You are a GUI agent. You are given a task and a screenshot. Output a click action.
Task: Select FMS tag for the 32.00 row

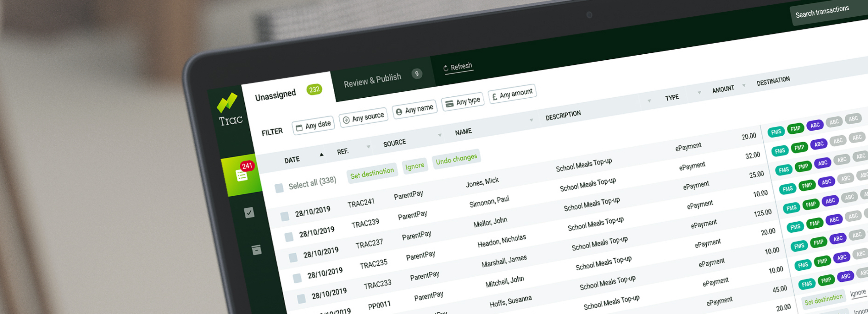[x=780, y=151]
